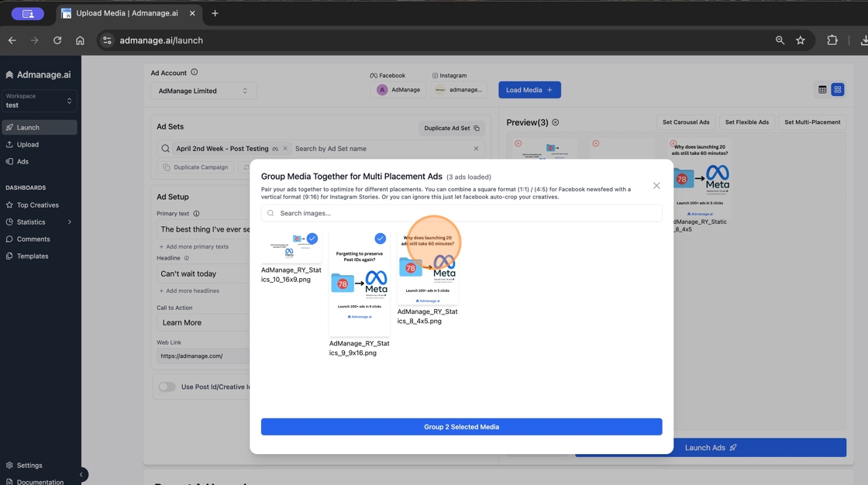The height and width of the screenshot is (485, 868).
Task: Focus the Search images field
Action: pyautogui.click(x=462, y=213)
